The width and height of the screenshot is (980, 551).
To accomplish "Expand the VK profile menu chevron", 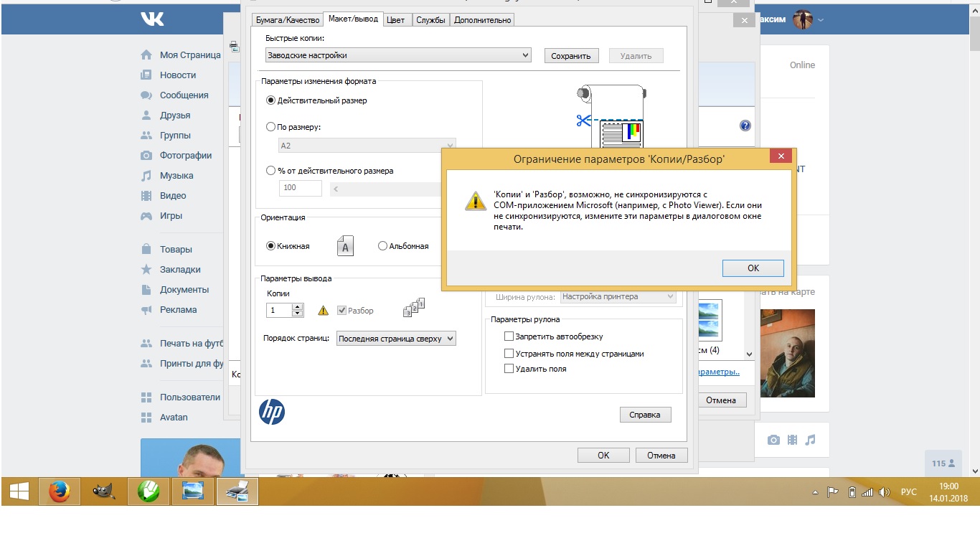I will tap(821, 19).
